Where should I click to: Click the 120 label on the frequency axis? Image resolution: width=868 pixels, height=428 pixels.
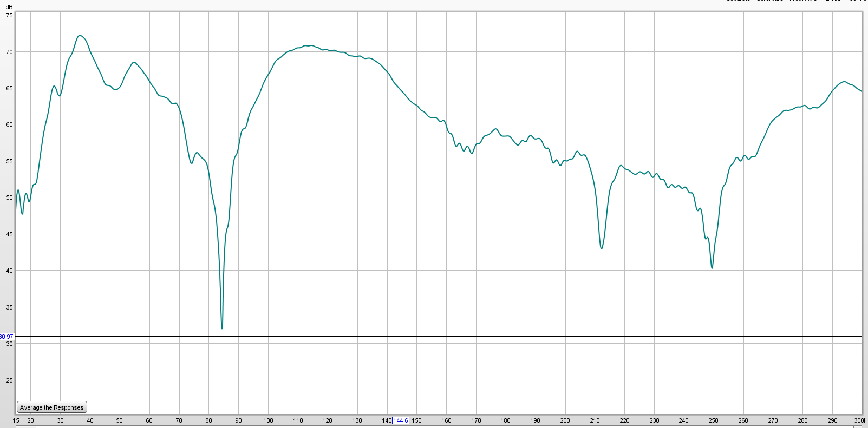[x=327, y=420]
